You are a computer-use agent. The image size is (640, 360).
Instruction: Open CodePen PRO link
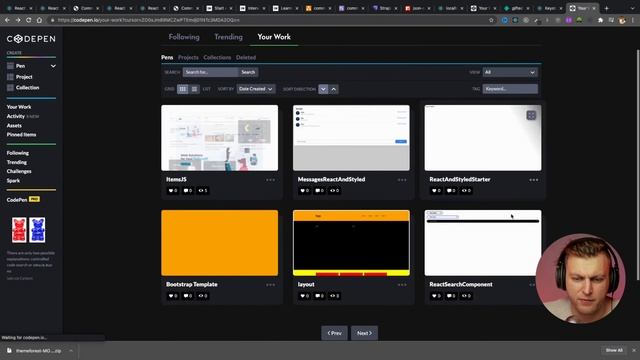pyautogui.click(x=23, y=200)
